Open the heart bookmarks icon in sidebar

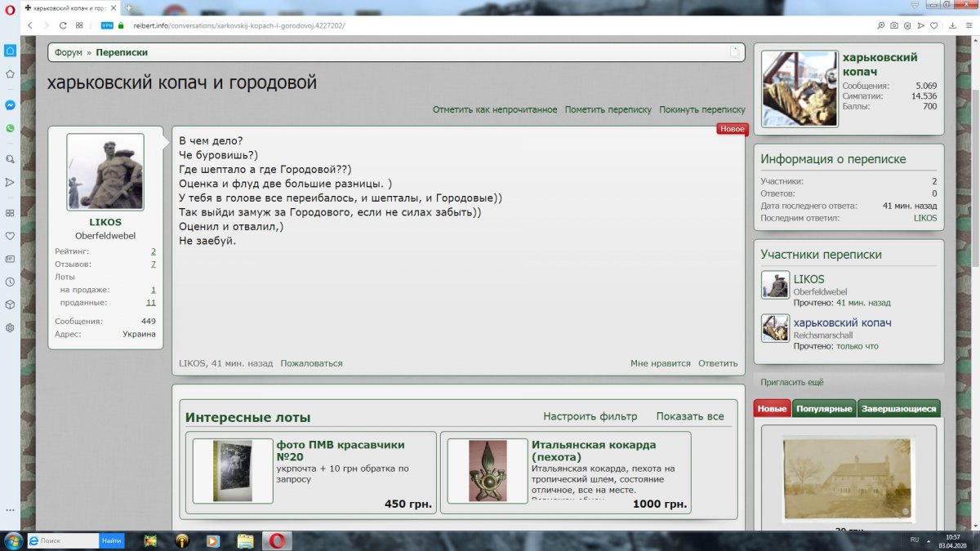tap(10, 236)
